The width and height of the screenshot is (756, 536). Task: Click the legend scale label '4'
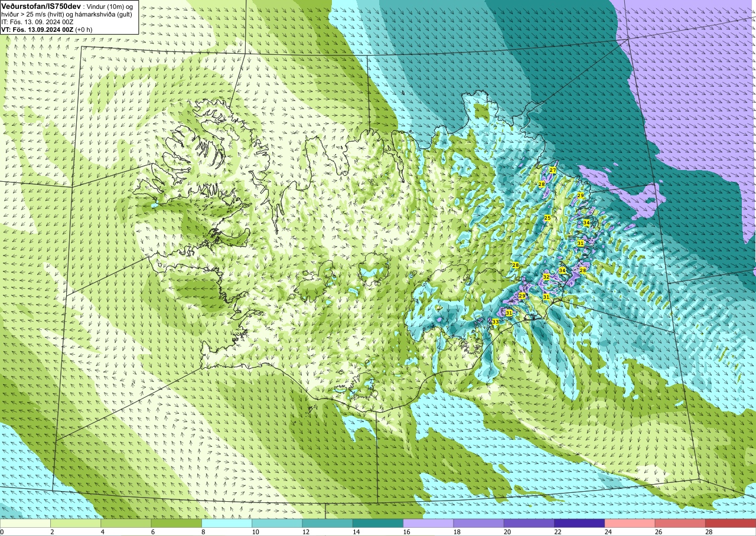(103, 532)
